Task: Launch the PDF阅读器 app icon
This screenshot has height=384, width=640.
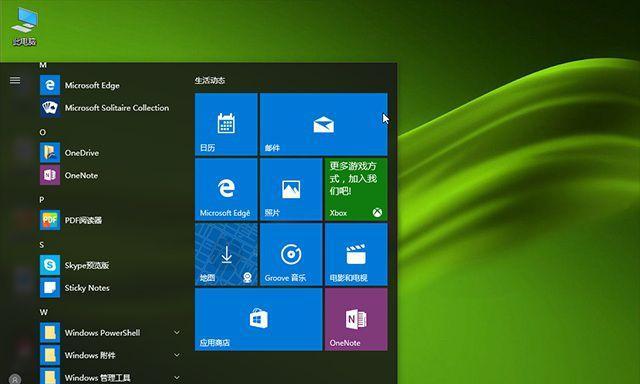Action: [50, 220]
